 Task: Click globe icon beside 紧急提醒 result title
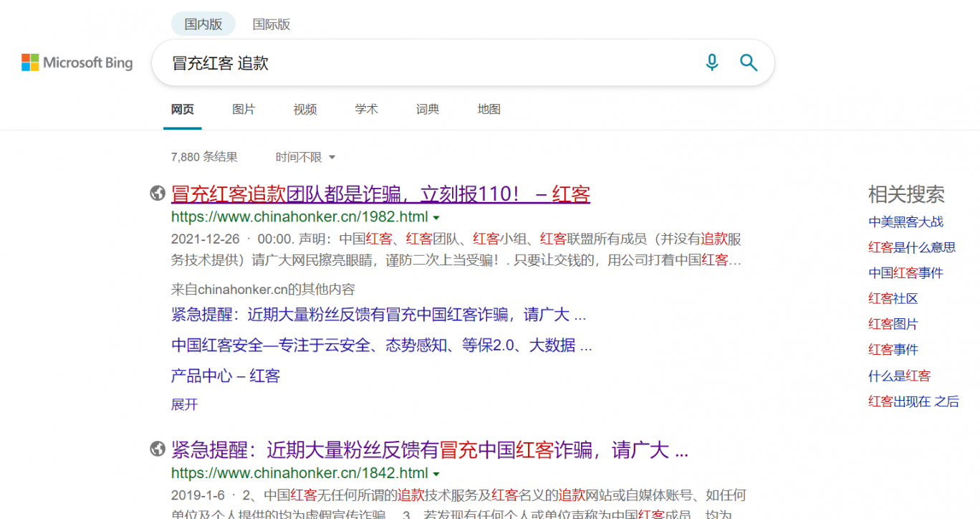tap(158, 449)
